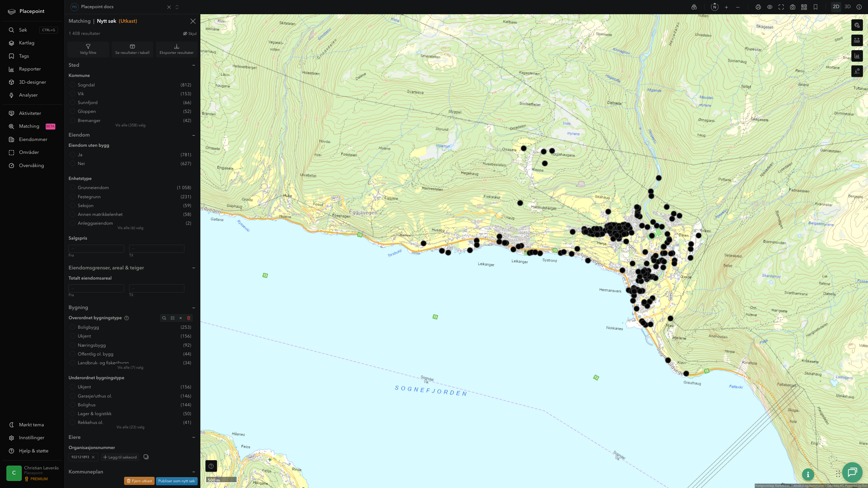Screen dimensions: 868x488
Task: Click the Totalt eiendomsareal Til field
Action: click(x=157, y=288)
